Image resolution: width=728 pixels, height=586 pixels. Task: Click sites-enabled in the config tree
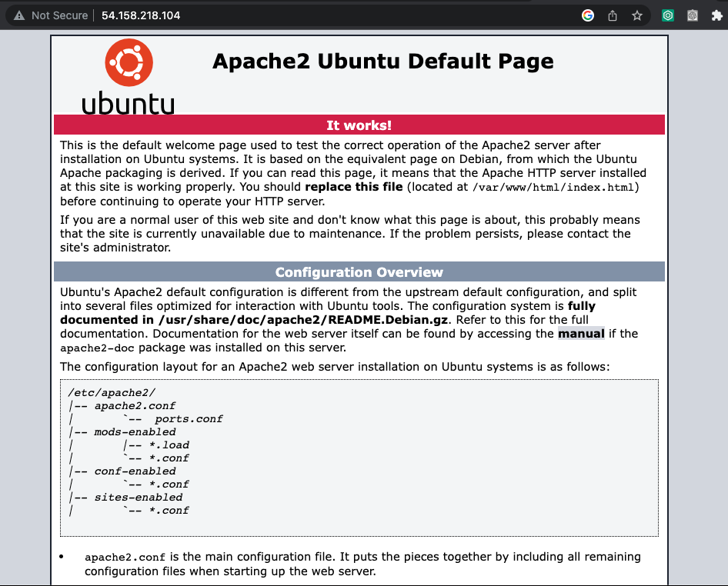pos(139,497)
